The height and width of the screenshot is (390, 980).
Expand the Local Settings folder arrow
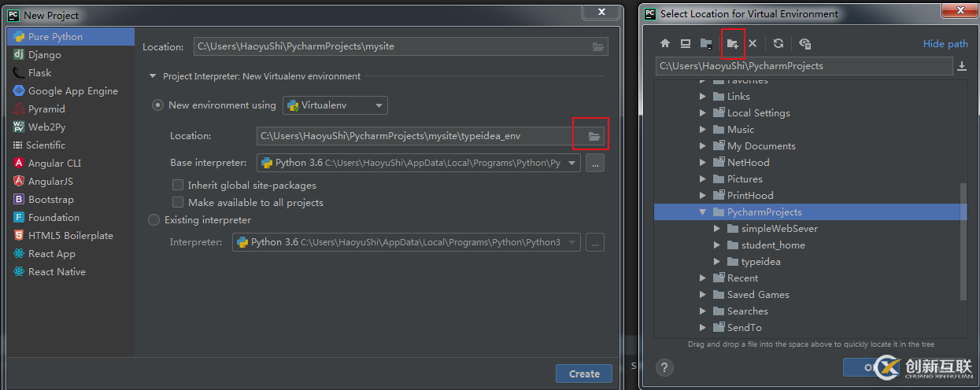click(704, 113)
